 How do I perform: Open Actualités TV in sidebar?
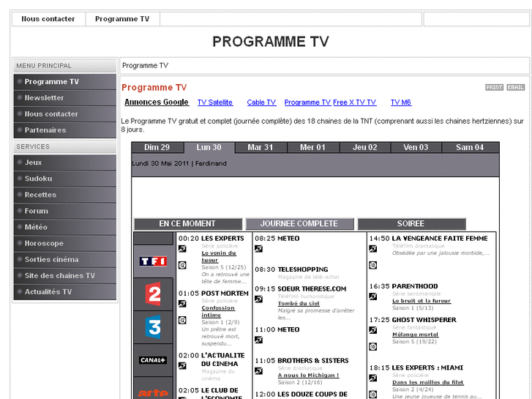[x=65, y=291]
